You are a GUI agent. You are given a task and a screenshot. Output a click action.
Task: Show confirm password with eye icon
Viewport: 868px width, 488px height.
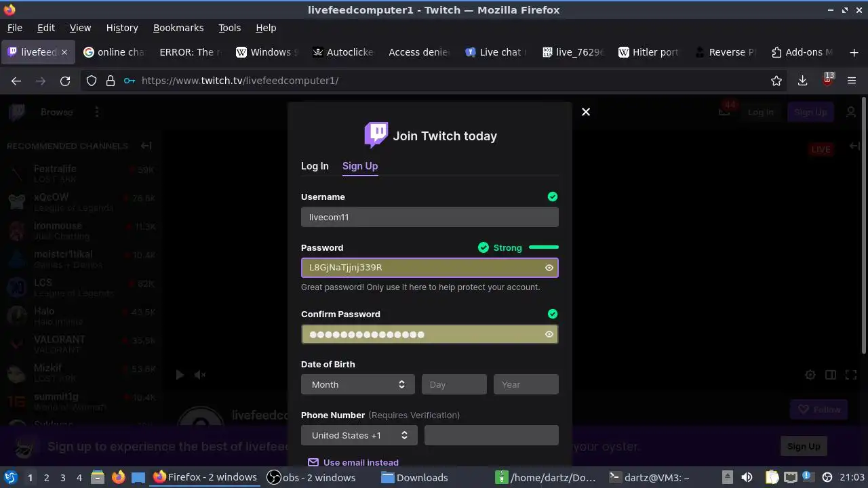click(x=549, y=334)
